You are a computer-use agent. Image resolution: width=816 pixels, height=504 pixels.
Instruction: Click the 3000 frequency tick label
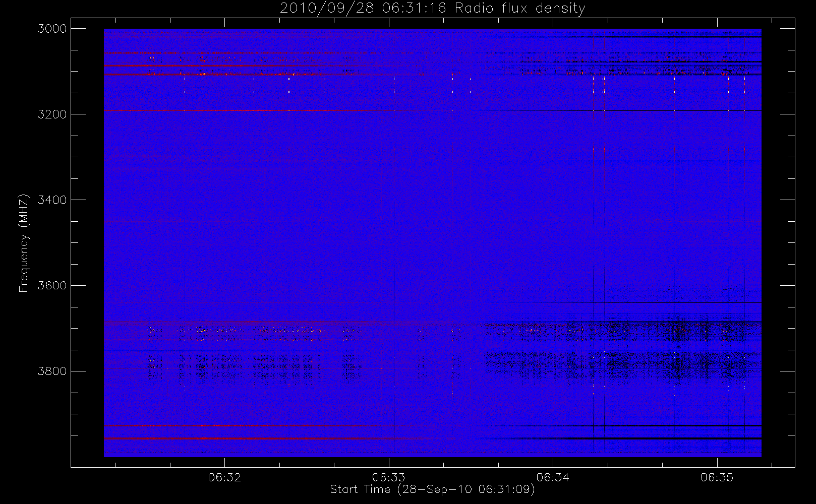tap(52, 29)
